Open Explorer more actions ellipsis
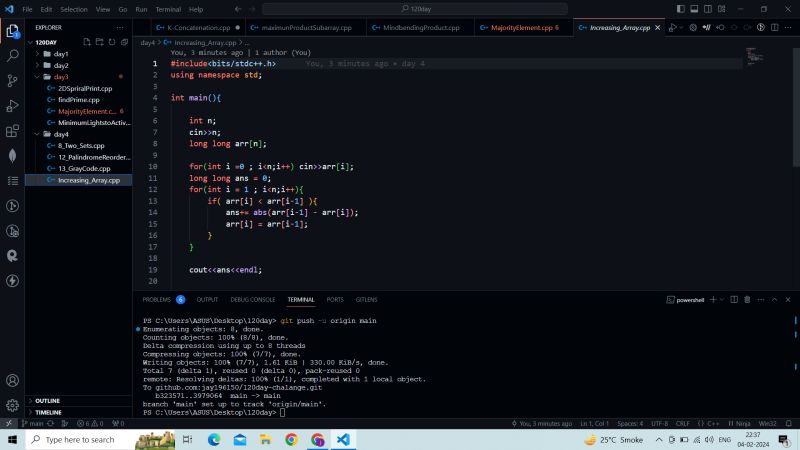Image resolution: width=800 pixels, height=450 pixels. click(x=120, y=28)
